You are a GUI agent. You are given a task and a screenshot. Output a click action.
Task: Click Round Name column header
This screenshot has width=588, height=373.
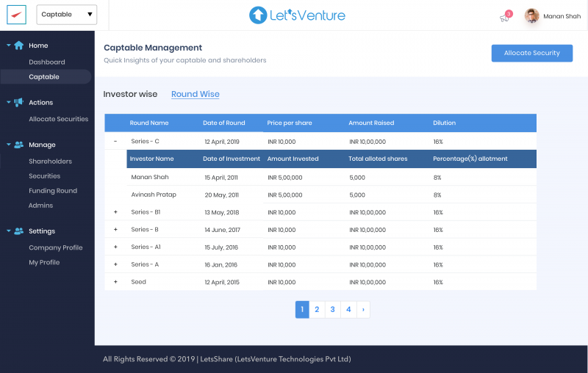pos(149,123)
